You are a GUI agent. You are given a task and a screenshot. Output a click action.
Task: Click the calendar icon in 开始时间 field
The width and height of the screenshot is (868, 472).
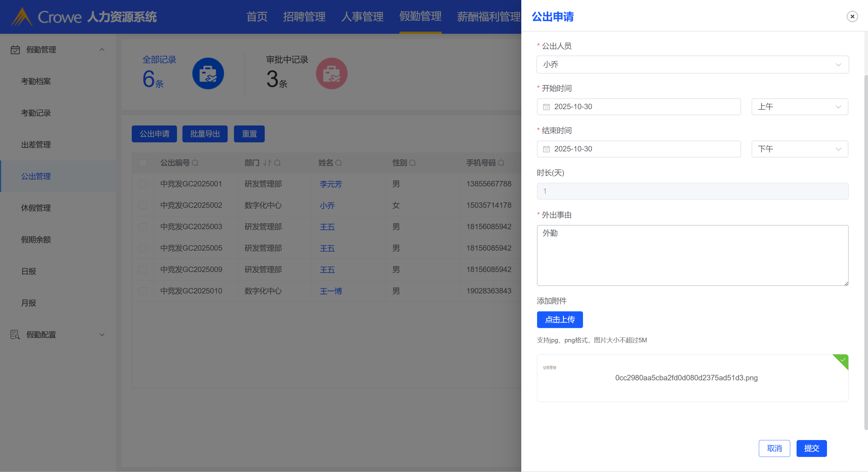[x=546, y=107]
